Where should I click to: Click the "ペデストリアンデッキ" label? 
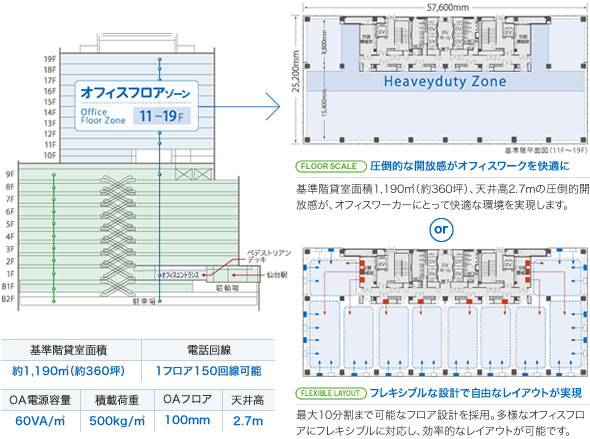tap(269, 256)
